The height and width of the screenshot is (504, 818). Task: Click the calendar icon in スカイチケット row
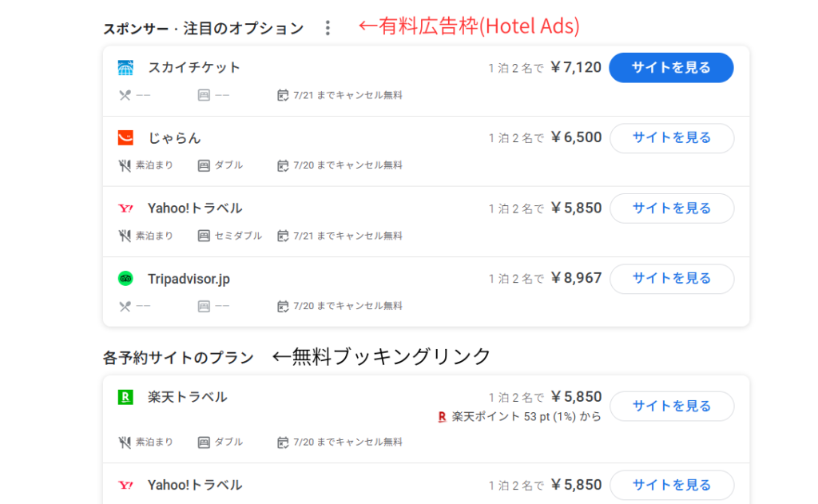pos(283,95)
